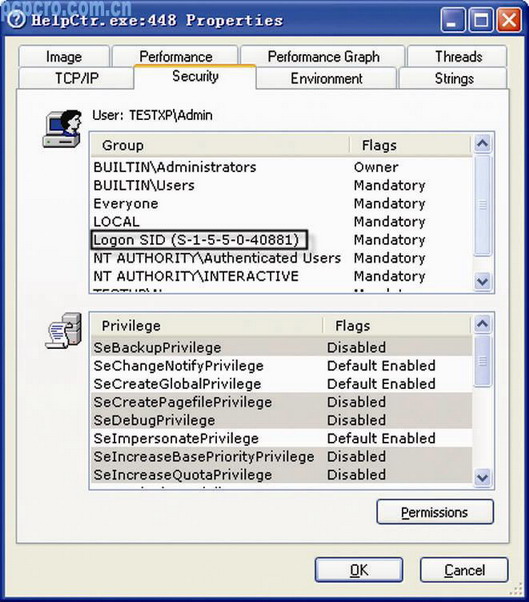
Task: Select the Logon SID group row
Action: coord(282,240)
